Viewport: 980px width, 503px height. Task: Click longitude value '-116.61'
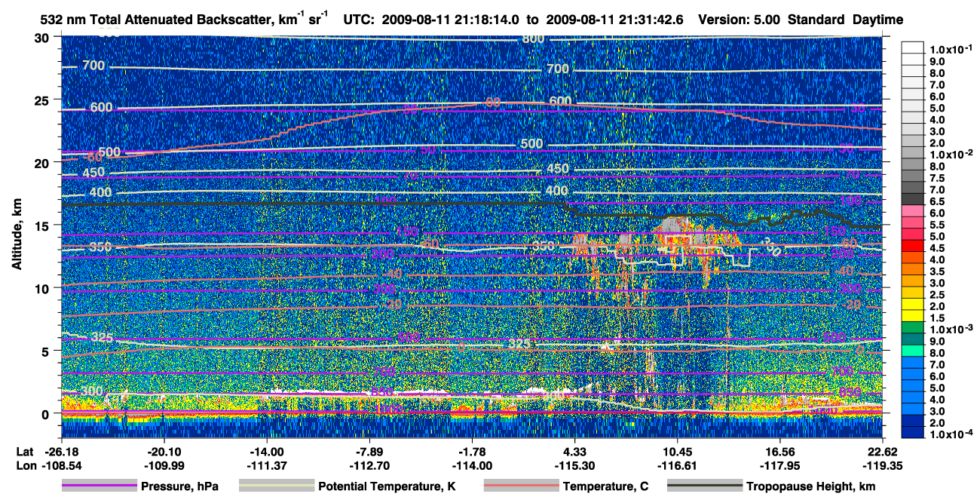[x=678, y=465]
